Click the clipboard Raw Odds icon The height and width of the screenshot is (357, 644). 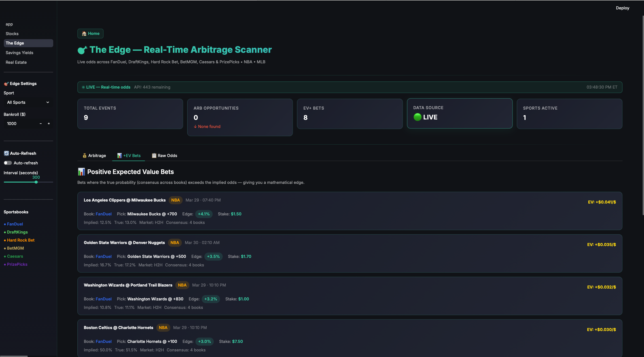pyautogui.click(x=154, y=155)
